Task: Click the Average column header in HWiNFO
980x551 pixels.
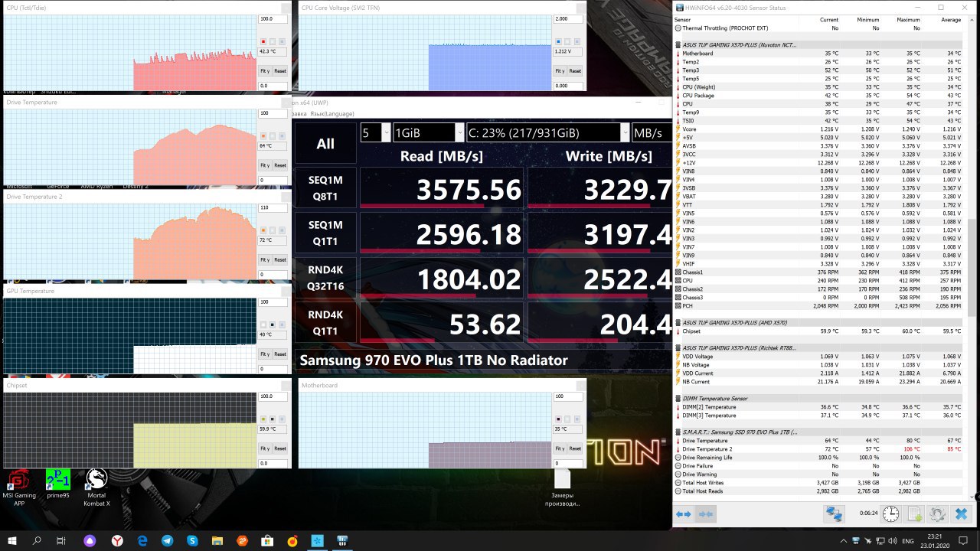Action: pos(950,20)
